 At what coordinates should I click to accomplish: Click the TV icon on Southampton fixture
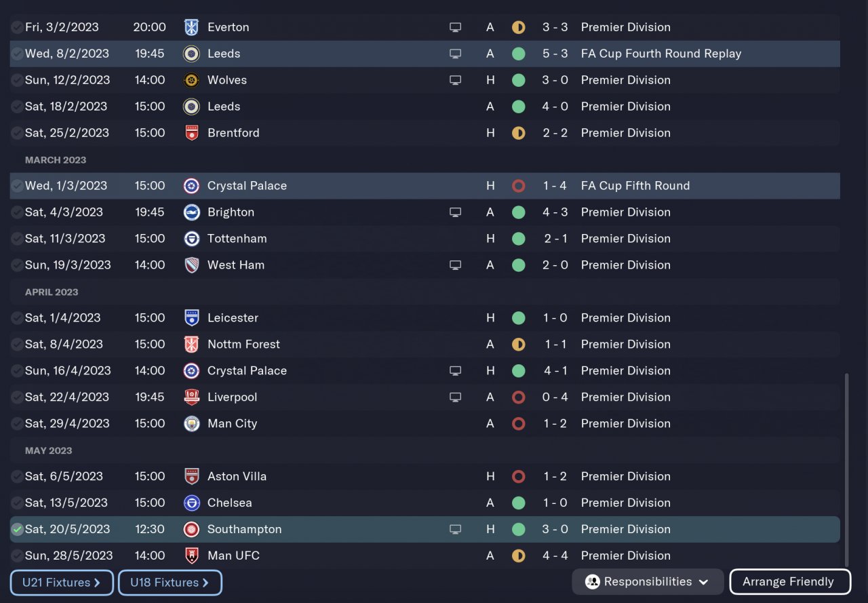[x=456, y=529]
